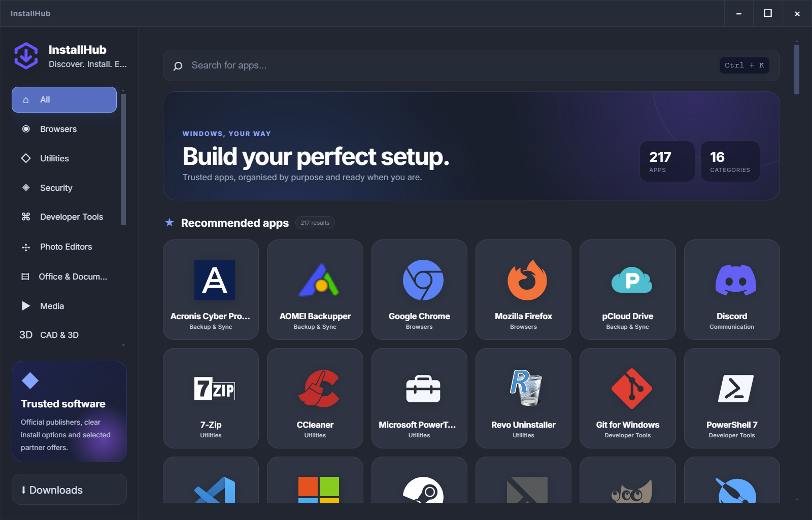Click the Windows, Your Way tagline
The image size is (812, 520).
click(227, 134)
